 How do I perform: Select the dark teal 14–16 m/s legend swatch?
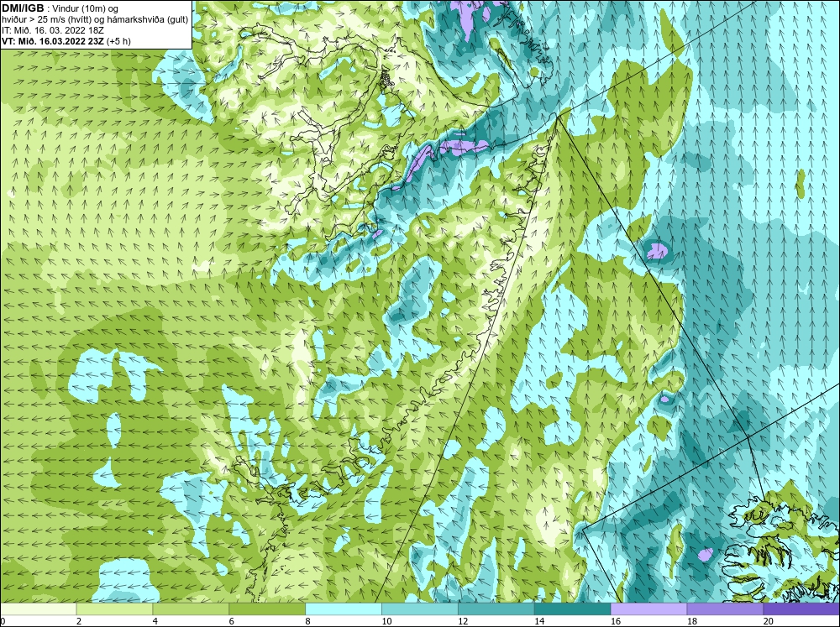[572, 609]
